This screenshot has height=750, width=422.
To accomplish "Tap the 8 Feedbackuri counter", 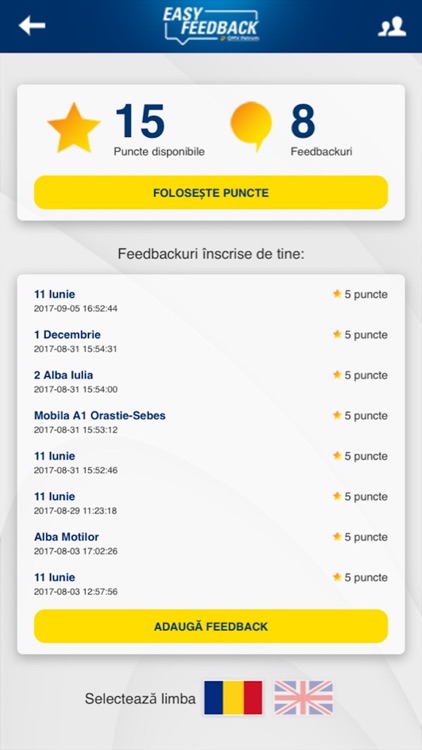I will (321, 130).
